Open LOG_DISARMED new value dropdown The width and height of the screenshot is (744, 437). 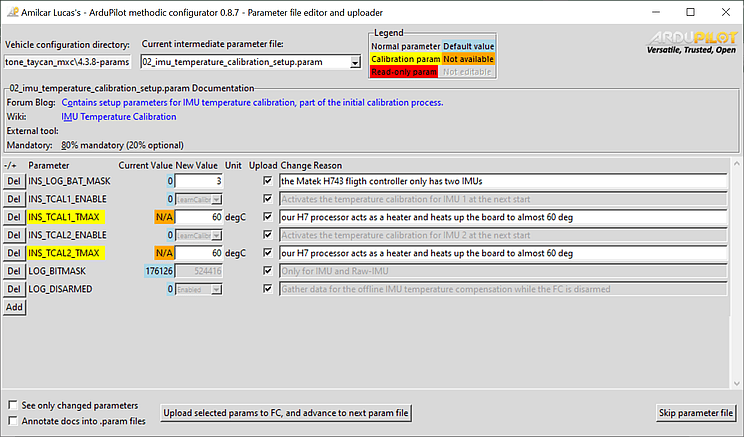pyautogui.click(x=216, y=290)
